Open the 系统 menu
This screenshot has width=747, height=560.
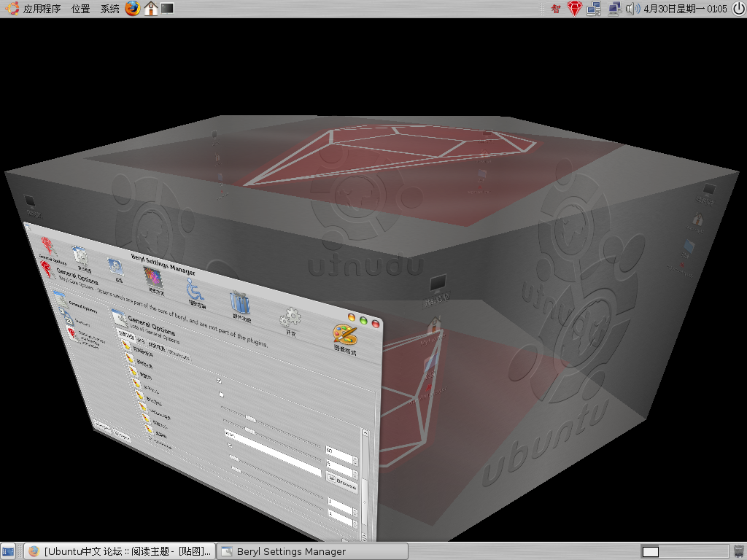(109, 9)
